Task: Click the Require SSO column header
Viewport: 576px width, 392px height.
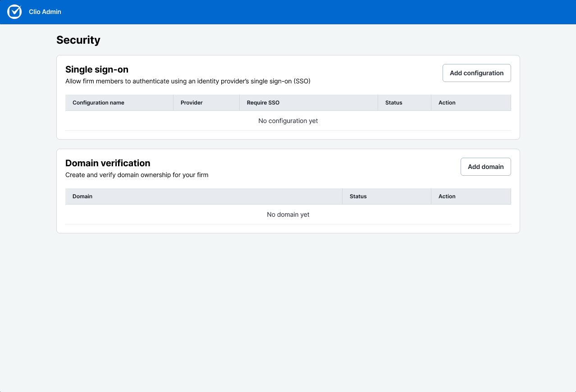Action: 309,103
